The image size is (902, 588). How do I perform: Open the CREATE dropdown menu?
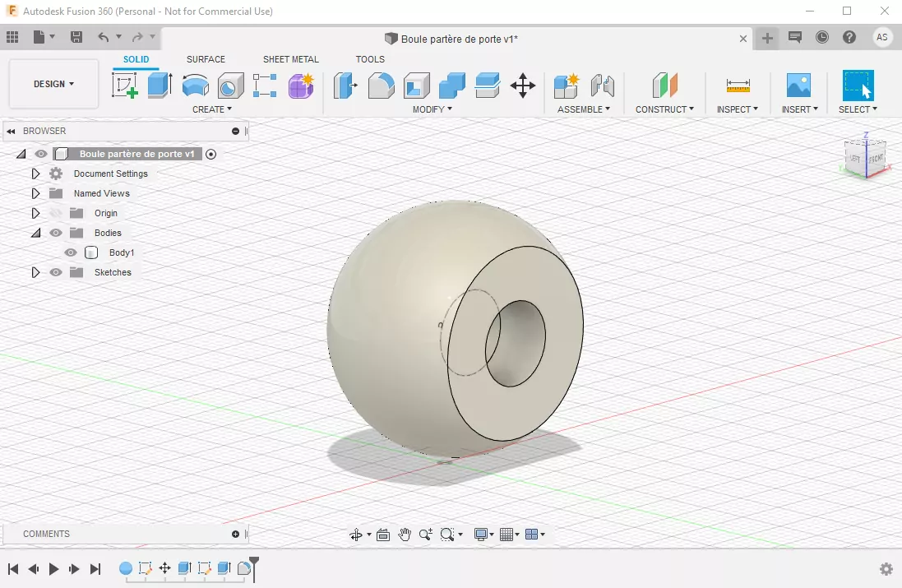tap(211, 109)
